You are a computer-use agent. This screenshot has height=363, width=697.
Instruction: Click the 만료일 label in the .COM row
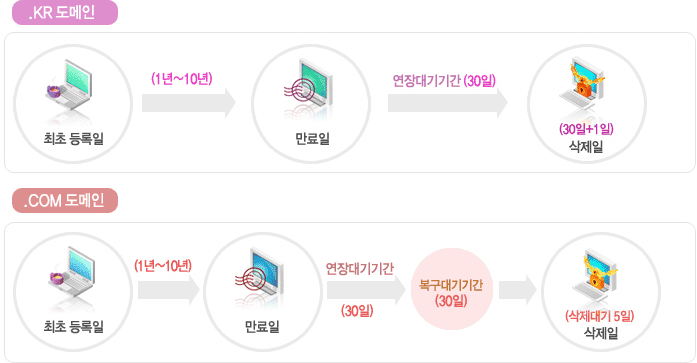[262, 327]
